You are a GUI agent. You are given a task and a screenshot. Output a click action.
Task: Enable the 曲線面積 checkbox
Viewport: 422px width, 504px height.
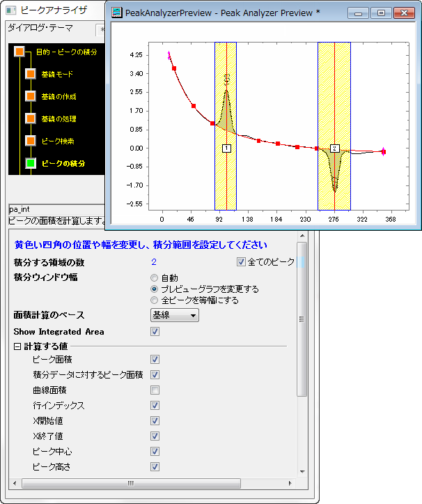tap(155, 390)
